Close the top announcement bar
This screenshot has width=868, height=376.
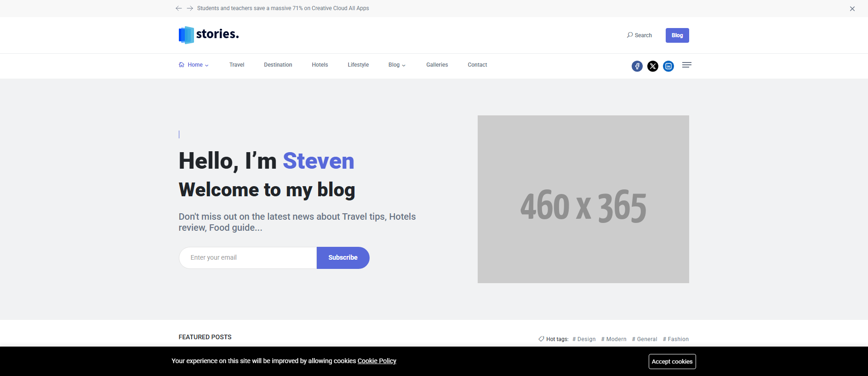[x=852, y=9]
